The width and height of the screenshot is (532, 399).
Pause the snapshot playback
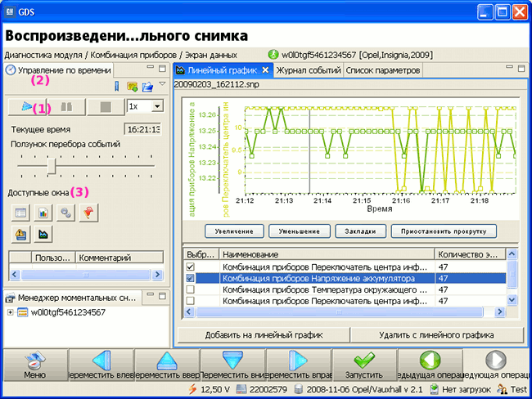(66, 107)
